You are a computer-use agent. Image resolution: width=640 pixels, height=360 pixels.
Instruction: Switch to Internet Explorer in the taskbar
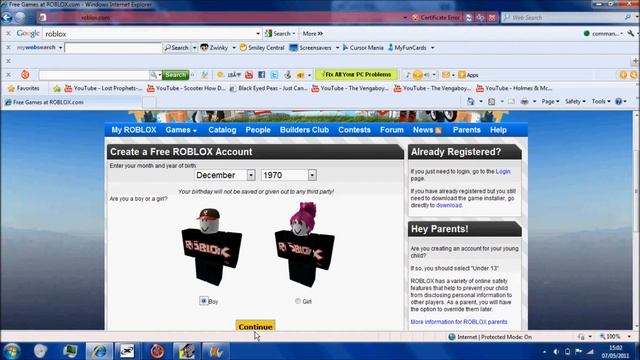99,351
